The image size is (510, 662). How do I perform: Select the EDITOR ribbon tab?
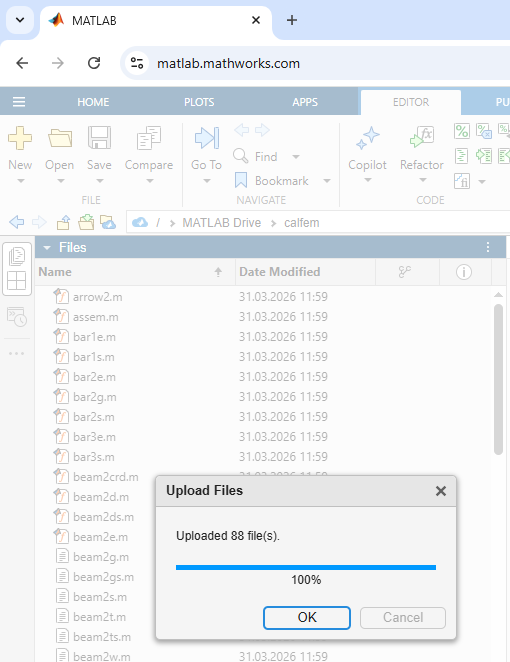(411, 102)
